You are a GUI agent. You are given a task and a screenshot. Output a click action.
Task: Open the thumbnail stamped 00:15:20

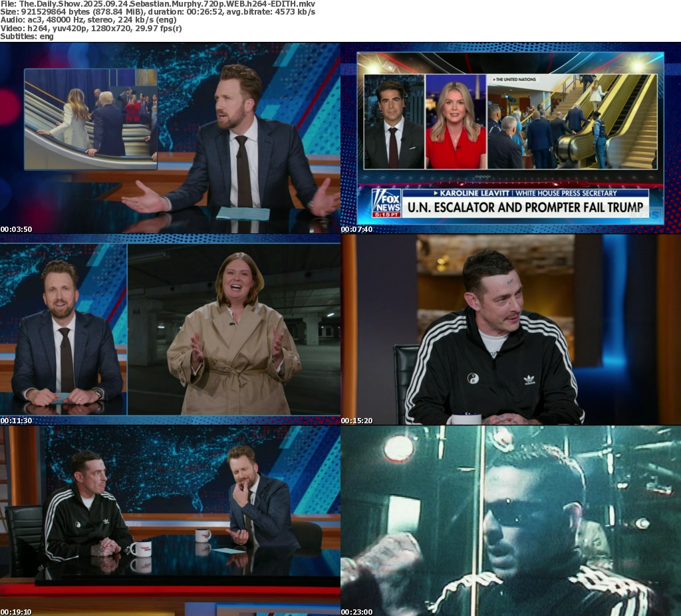(511, 330)
